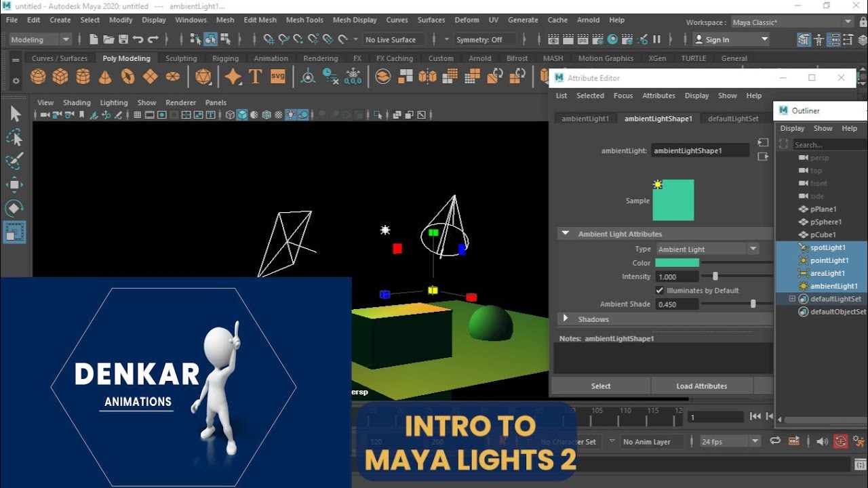
Task: Open the viewport Lighting menu
Action: point(114,102)
